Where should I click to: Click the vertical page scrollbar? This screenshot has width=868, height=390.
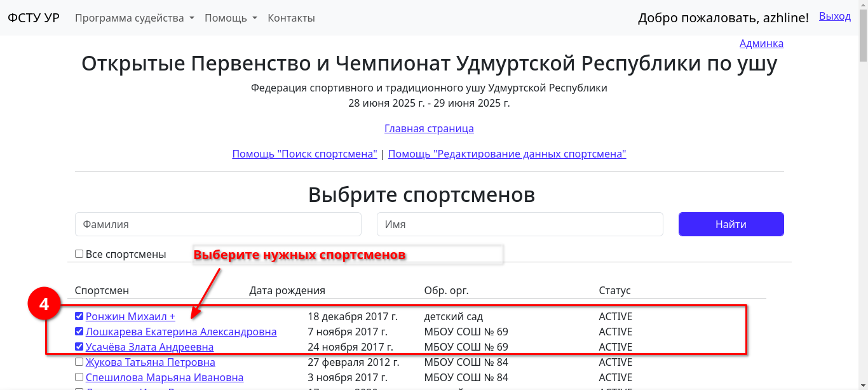(x=863, y=191)
